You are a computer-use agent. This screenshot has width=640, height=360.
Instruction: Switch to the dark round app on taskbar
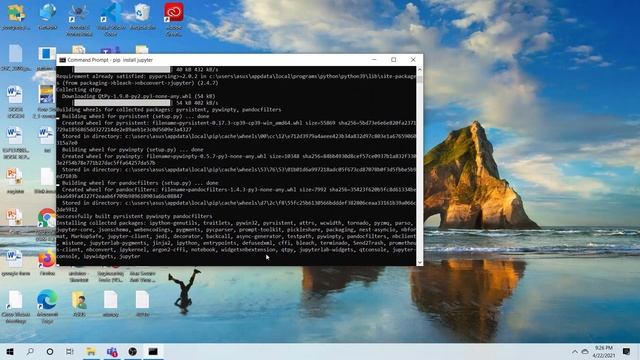[x=132, y=351]
